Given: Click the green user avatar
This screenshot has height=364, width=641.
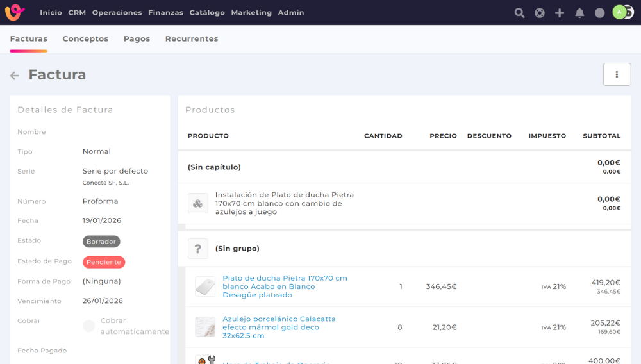Looking at the screenshot, I should tap(619, 12).
